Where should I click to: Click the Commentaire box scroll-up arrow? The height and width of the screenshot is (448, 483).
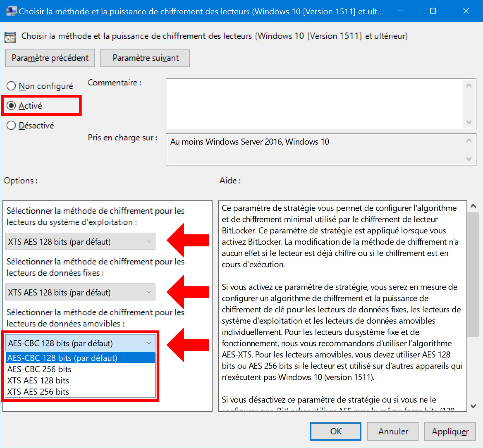click(x=469, y=85)
